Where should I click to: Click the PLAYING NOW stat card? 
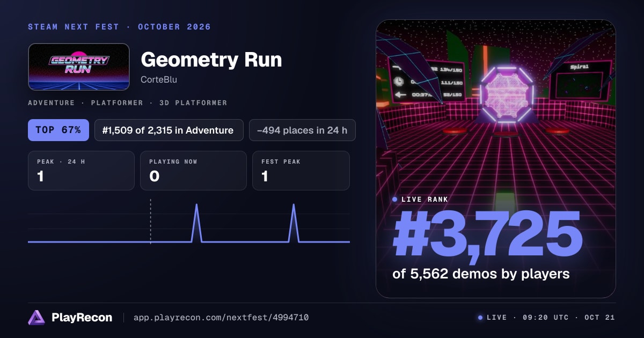193,171
